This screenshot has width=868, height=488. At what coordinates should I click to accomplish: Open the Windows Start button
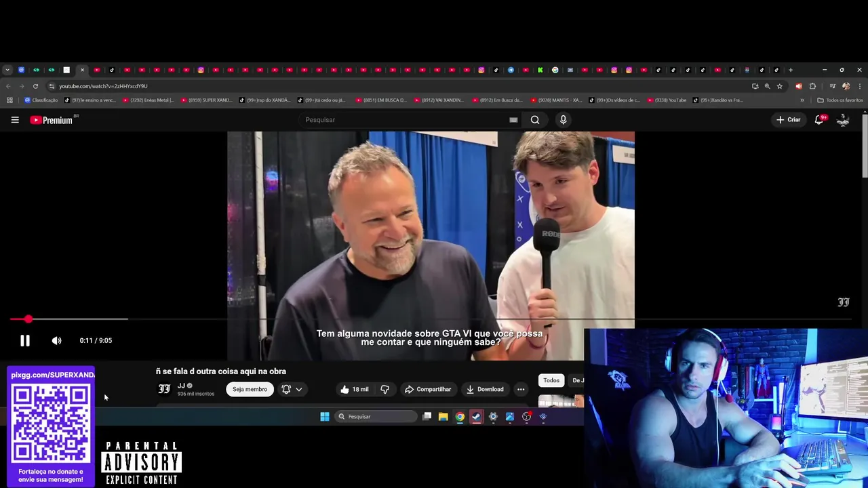point(325,416)
